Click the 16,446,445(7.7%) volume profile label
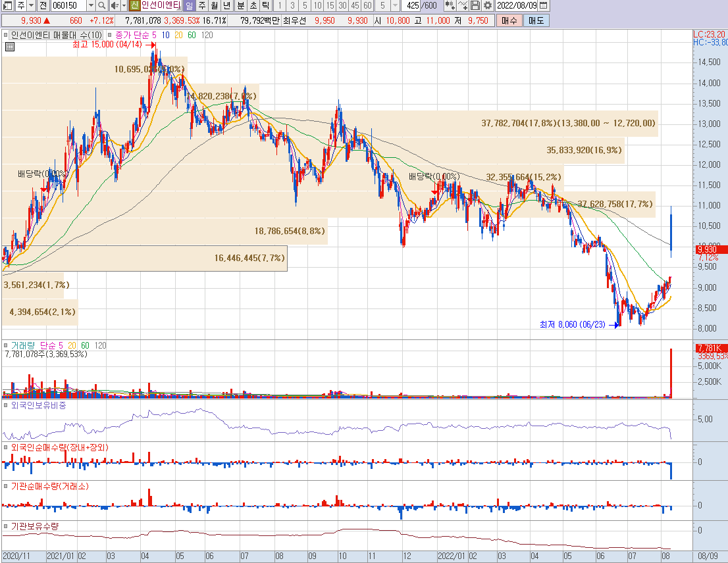This screenshot has height=563, width=728. tap(249, 258)
